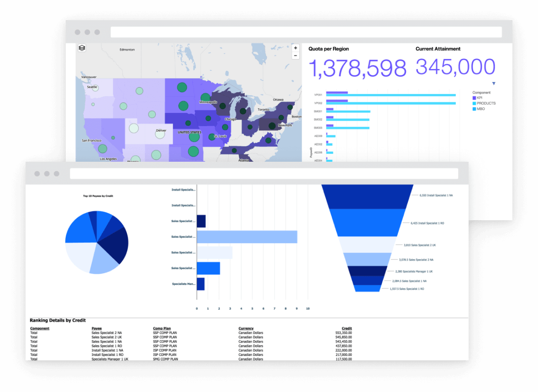The width and height of the screenshot is (538, 392).
Task: Sort table by Credit column header
Action: [347, 328]
